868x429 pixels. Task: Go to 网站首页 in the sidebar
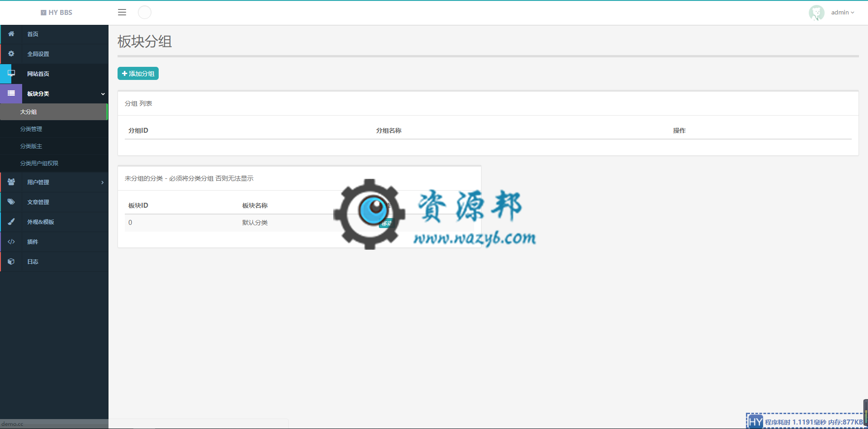[54, 74]
